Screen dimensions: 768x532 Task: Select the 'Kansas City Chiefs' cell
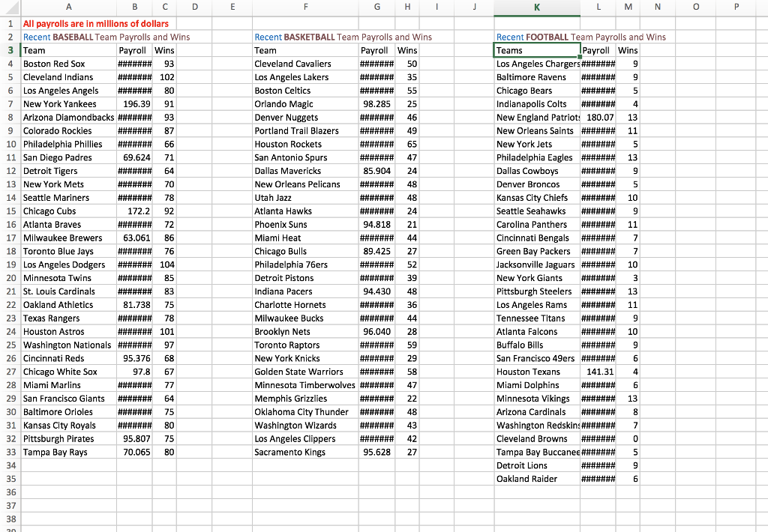(537, 198)
